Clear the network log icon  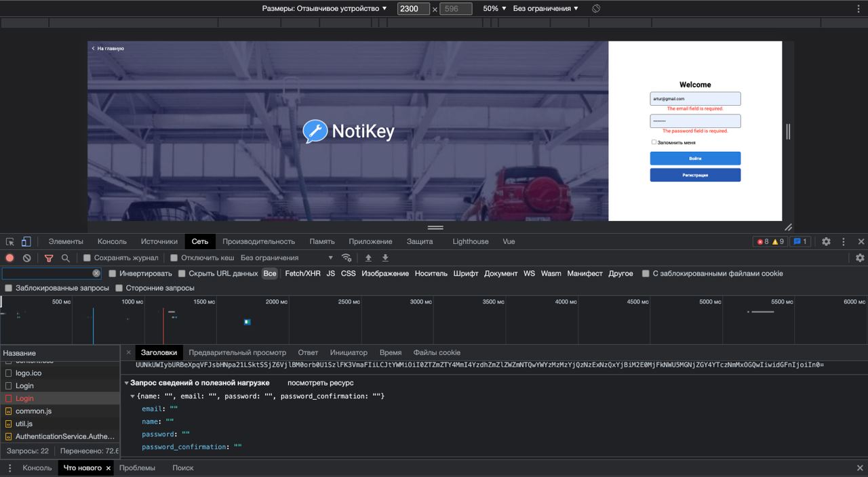point(26,257)
